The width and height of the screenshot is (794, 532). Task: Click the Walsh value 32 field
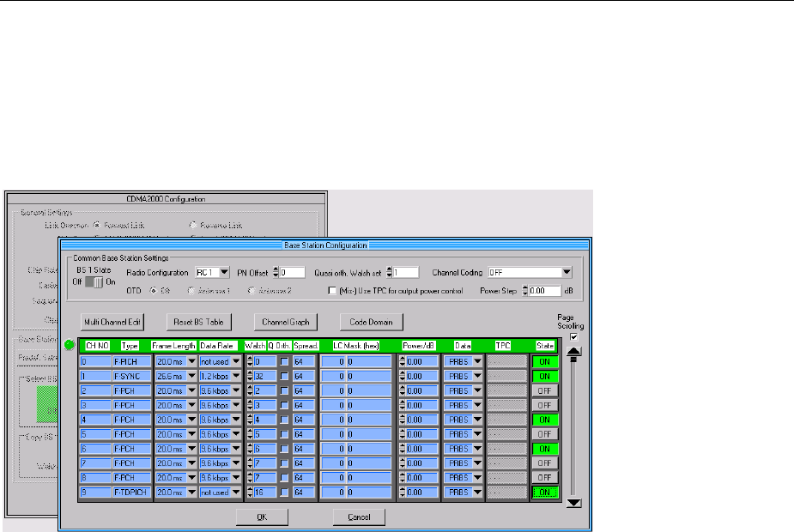click(265, 376)
